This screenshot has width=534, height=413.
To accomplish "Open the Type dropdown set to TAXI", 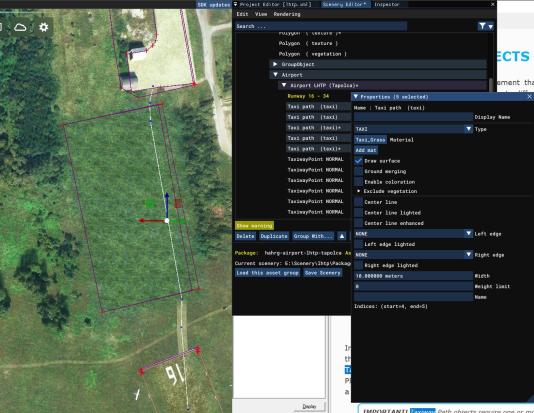I will pyautogui.click(x=413, y=129).
